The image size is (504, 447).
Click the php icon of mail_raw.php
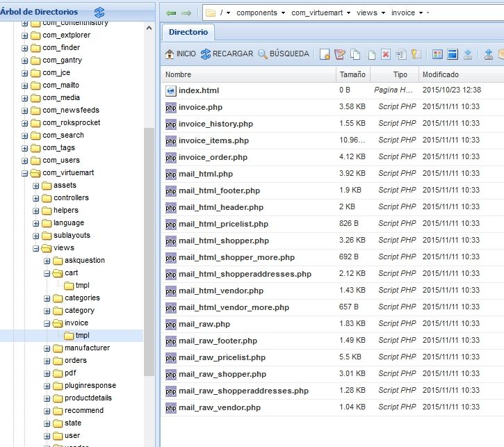(x=171, y=324)
